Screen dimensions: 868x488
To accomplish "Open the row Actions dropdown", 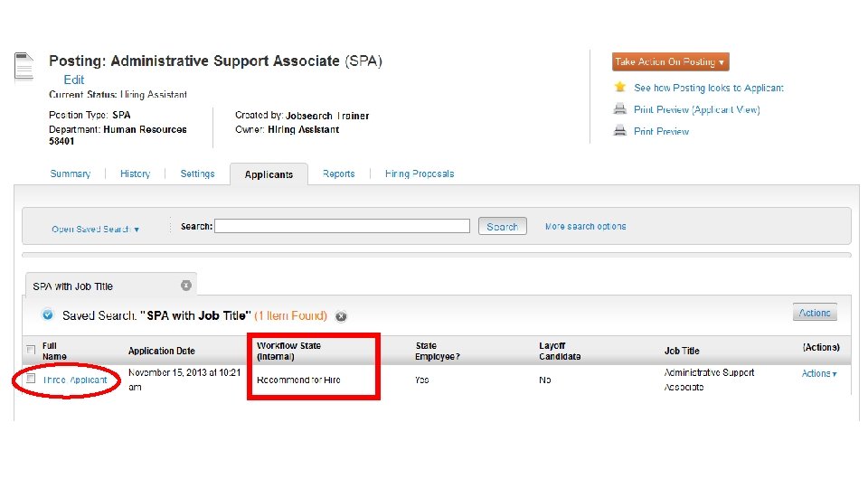I will 818,373.
